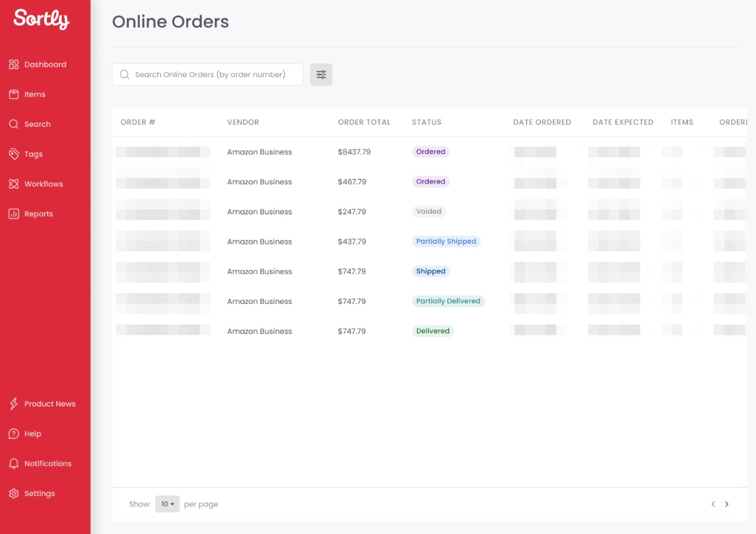Go to Items in the sidebar
This screenshot has height=534, width=756.
(x=35, y=95)
